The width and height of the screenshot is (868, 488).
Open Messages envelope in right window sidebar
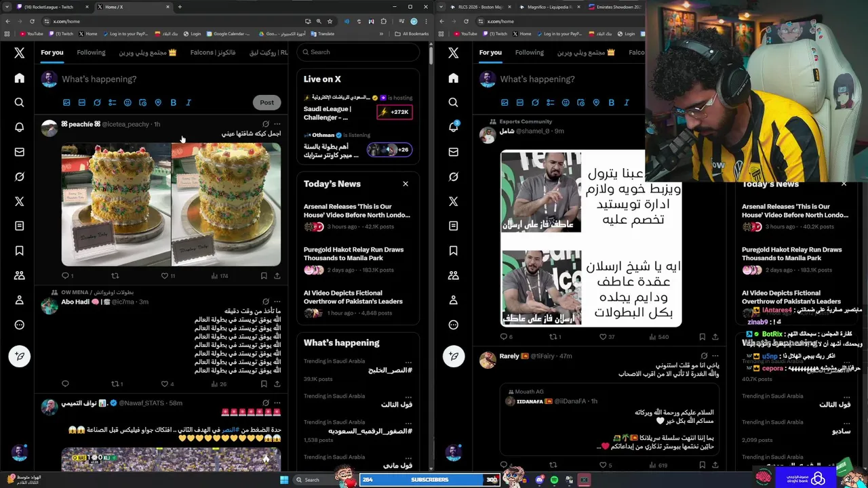tap(453, 152)
